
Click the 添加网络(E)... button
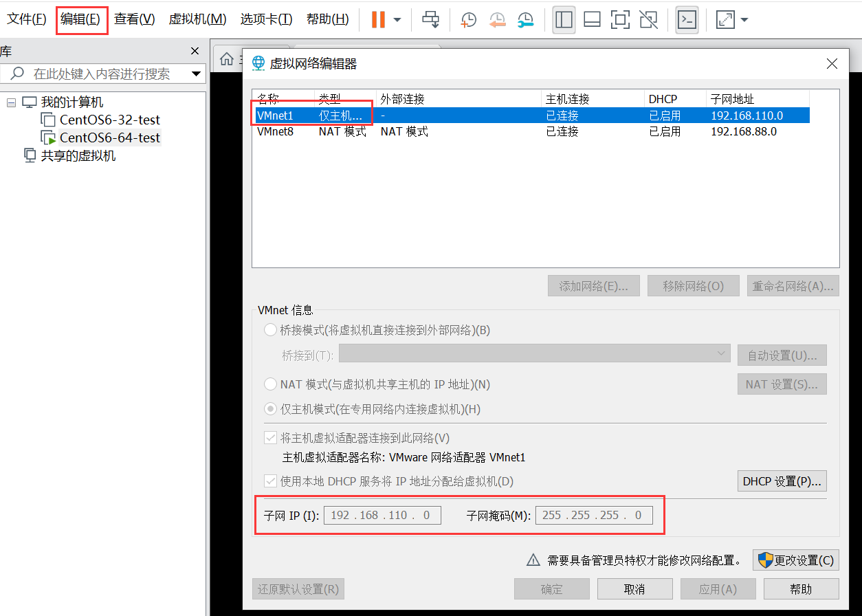click(594, 286)
